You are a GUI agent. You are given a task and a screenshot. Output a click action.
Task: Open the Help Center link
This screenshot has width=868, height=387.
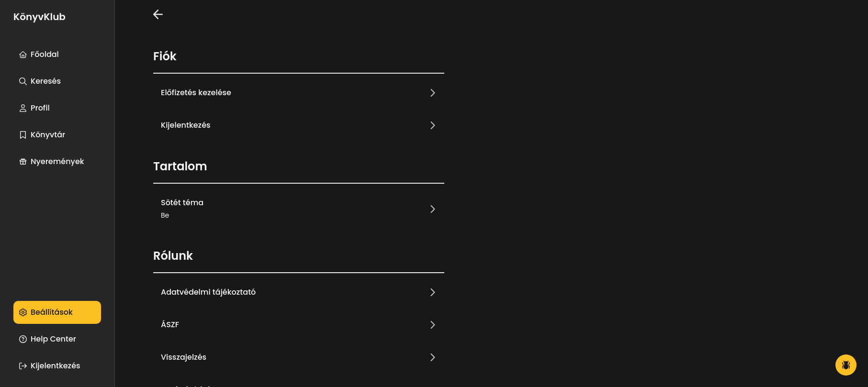click(x=53, y=339)
